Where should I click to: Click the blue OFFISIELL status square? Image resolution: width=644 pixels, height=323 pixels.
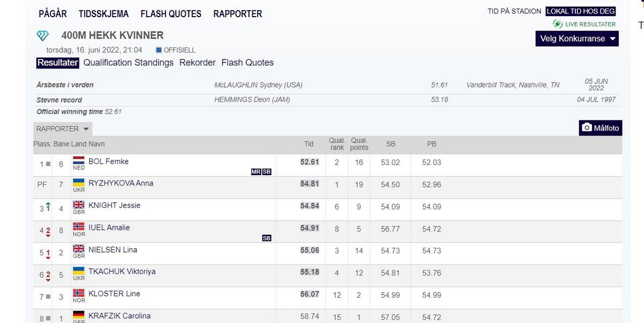pos(158,50)
